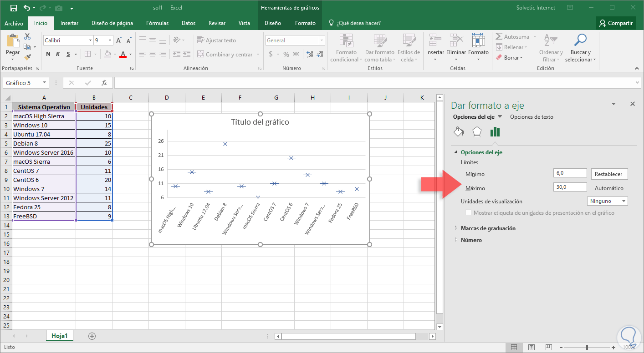The height and width of the screenshot is (353, 644).
Task: Click the font color red A swatch
Action: coord(122,55)
